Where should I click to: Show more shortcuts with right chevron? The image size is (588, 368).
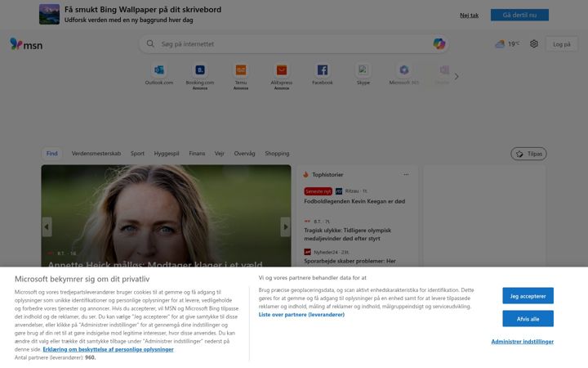(457, 77)
